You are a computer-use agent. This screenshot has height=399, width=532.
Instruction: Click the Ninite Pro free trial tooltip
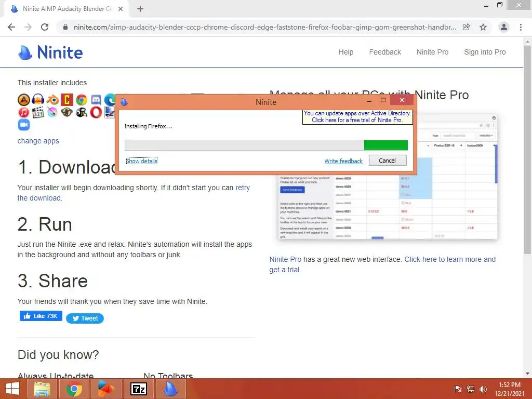[357, 117]
